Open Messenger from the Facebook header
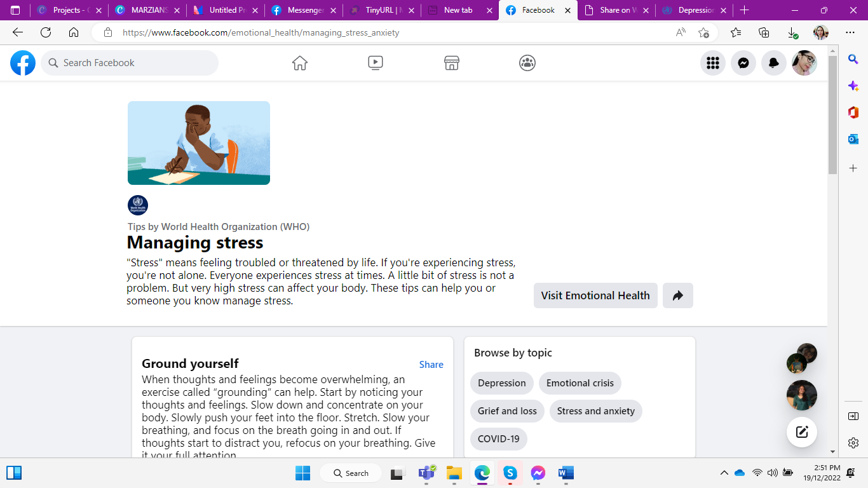This screenshot has width=868, height=488. click(743, 63)
